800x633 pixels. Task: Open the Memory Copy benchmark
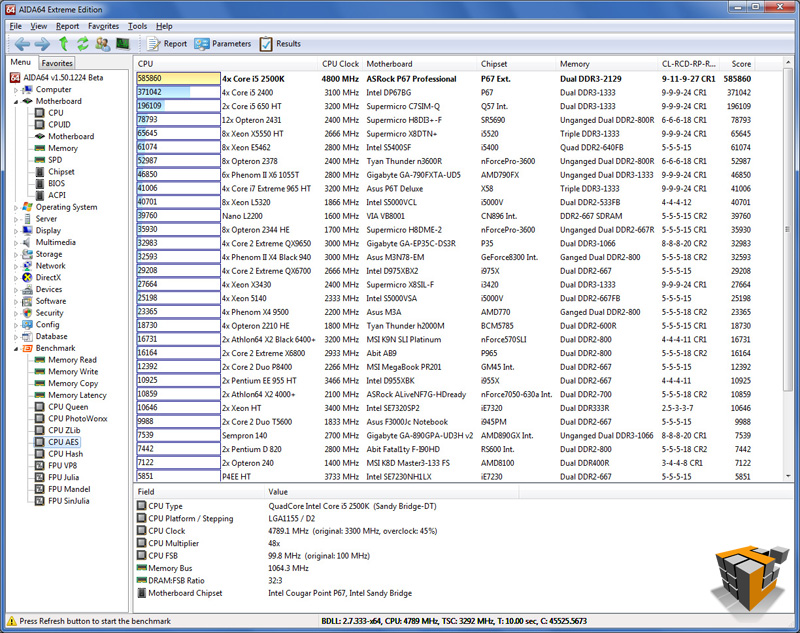point(73,383)
